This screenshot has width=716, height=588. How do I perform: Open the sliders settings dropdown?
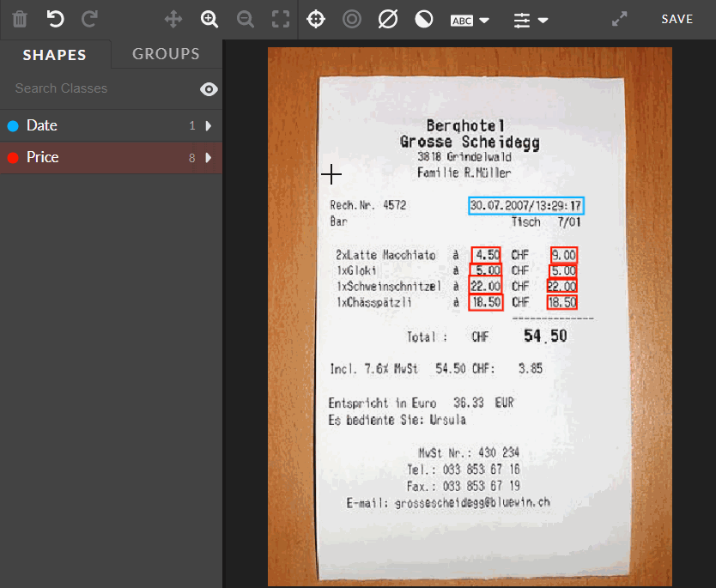(x=531, y=20)
